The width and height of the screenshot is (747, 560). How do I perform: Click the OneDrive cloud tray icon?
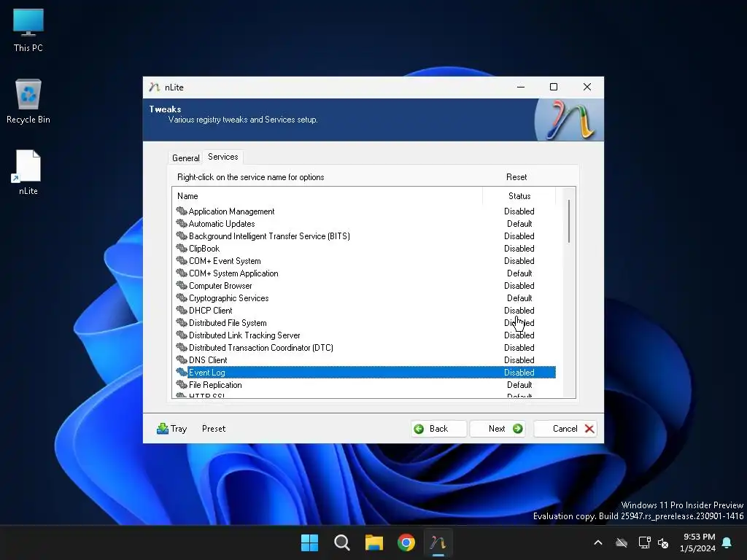point(622,542)
